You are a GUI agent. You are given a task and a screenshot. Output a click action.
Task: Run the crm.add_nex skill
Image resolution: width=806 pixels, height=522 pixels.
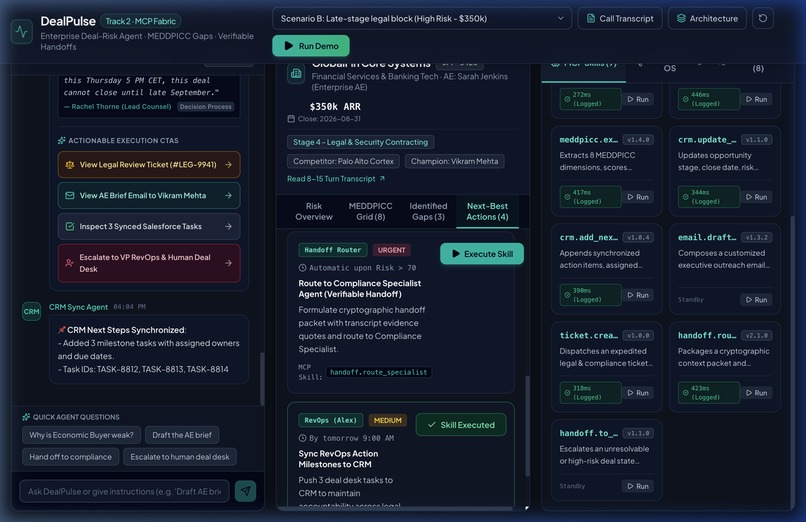pyautogui.click(x=638, y=295)
